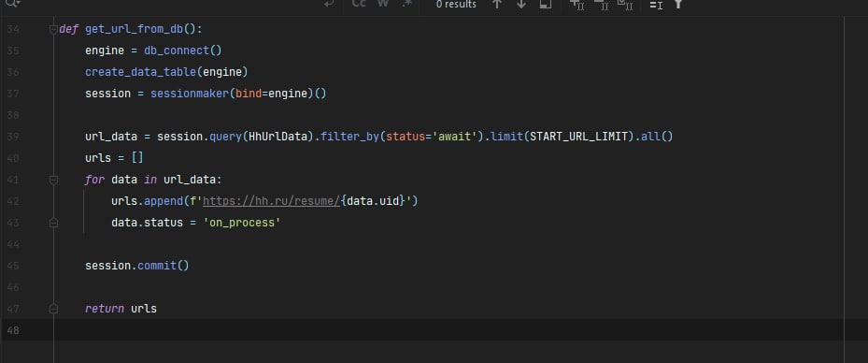Click the new line icon in search bar
This screenshot has height=363, width=868.
click(329, 4)
